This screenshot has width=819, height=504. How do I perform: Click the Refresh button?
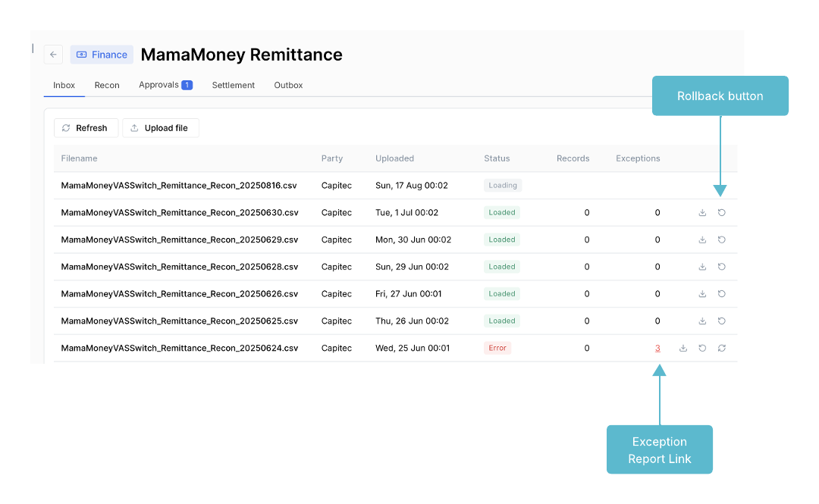(86, 128)
